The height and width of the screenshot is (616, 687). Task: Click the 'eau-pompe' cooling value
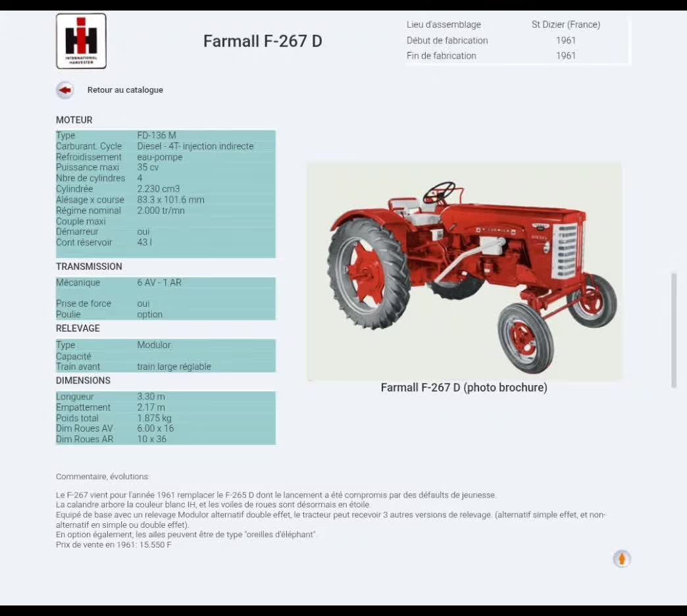(159, 157)
